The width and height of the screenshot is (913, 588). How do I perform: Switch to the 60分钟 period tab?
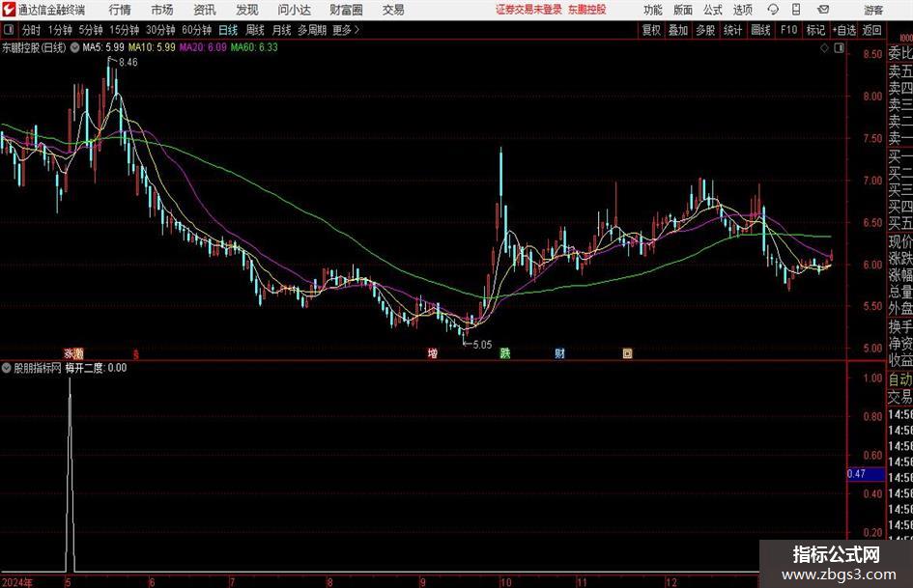tap(197, 30)
